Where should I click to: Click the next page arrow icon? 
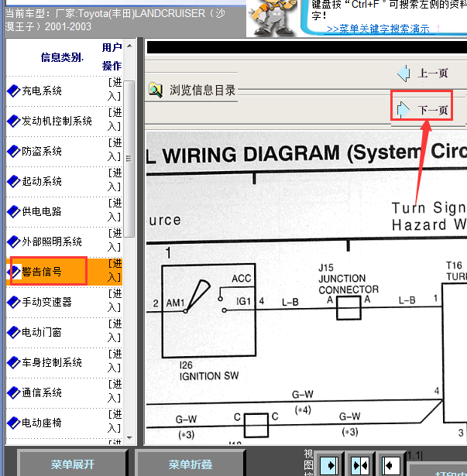403,110
